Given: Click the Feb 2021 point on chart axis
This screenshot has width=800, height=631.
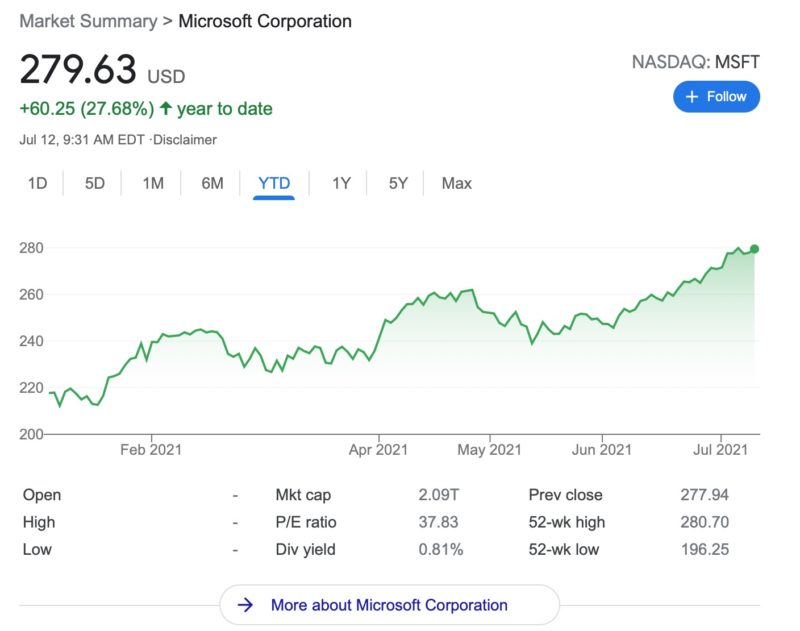Looking at the screenshot, I should click(x=151, y=450).
